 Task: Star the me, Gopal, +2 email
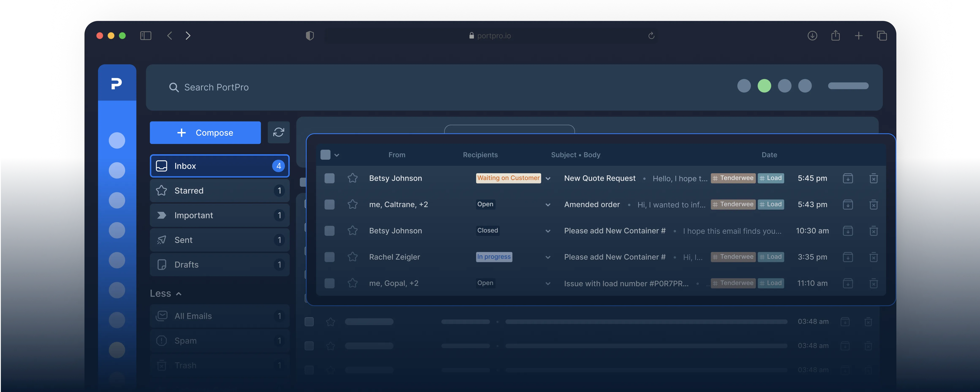point(352,283)
